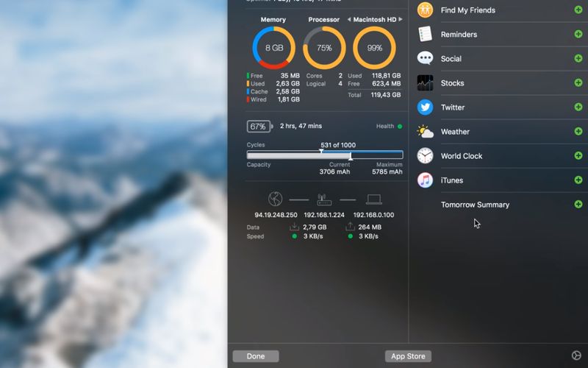This screenshot has height=368, width=588.
Task: Click the 3706 mAh current capacity
Action: pos(334,171)
